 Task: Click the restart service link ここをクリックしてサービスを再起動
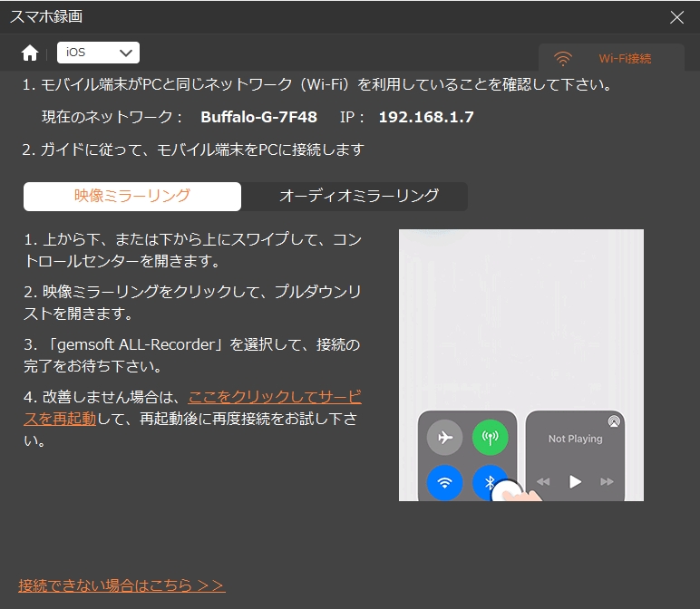(274, 397)
